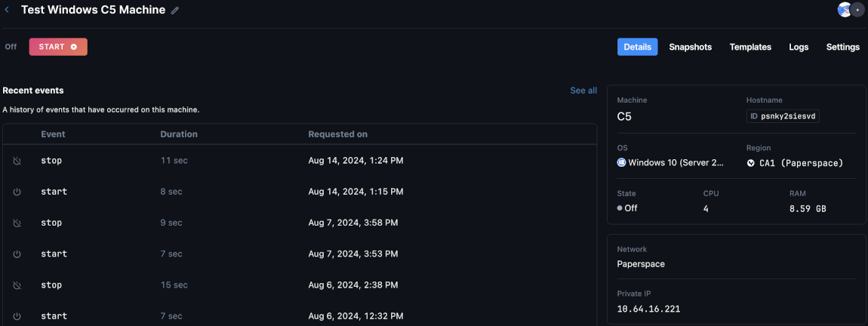Click the power icon for the Aug 6 12:32 PM start event
Image resolution: width=868 pixels, height=326 pixels.
17,316
